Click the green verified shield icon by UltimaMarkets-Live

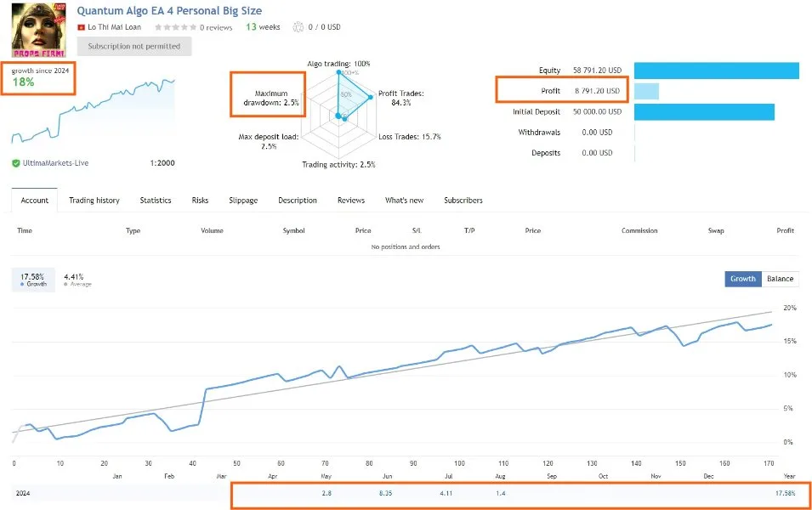tap(16, 163)
